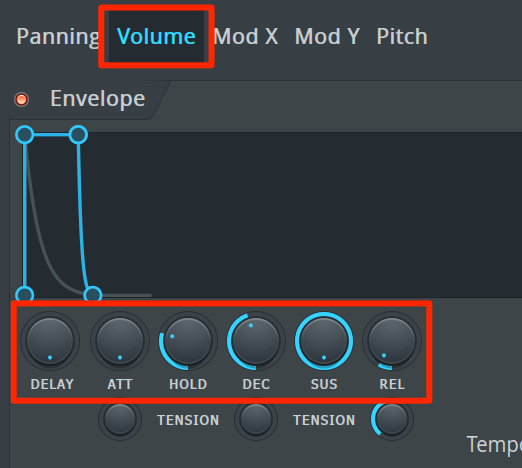Click the DELAY knob
Screen dimensions: 522x468
point(50,341)
